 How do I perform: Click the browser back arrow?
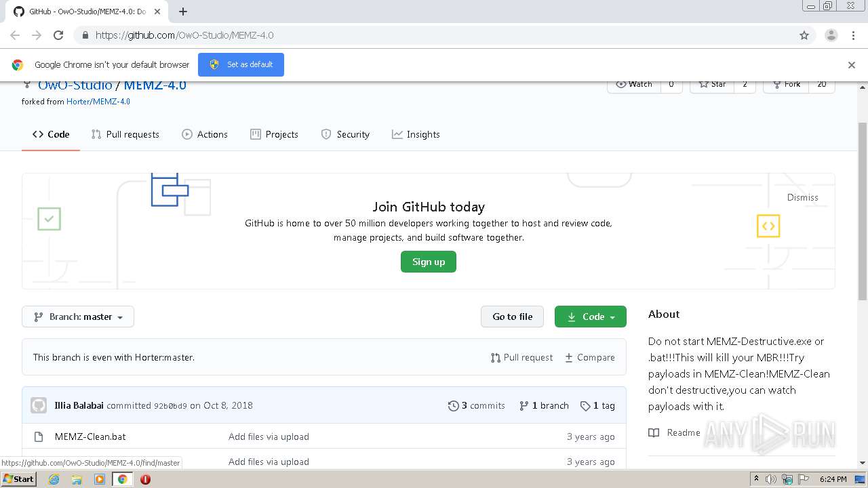[15, 35]
